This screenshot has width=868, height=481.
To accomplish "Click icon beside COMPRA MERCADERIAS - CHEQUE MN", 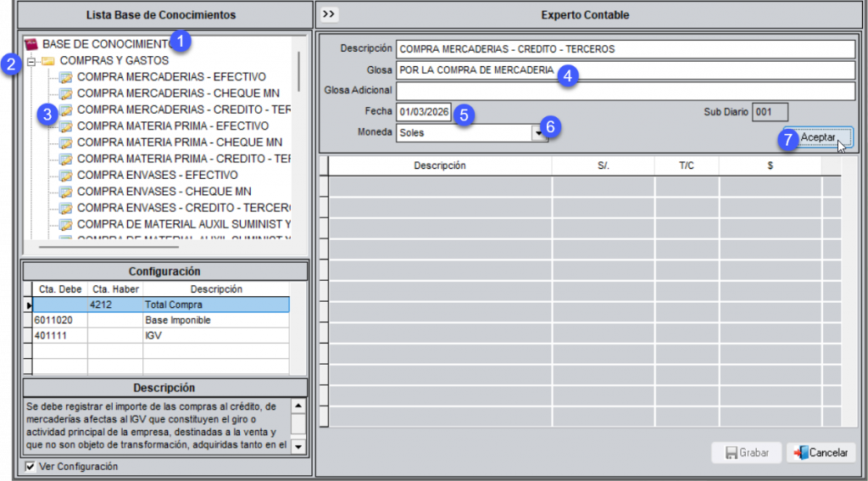I will coord(66,93).
